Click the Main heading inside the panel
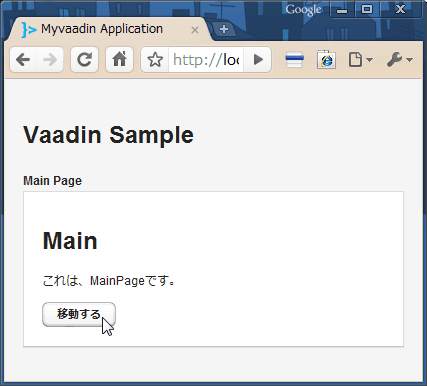The image size is (427, 386). [70, 240]
